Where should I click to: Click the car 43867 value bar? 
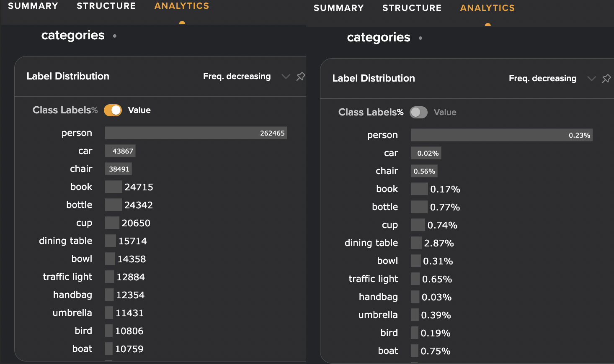pos(120,151)
